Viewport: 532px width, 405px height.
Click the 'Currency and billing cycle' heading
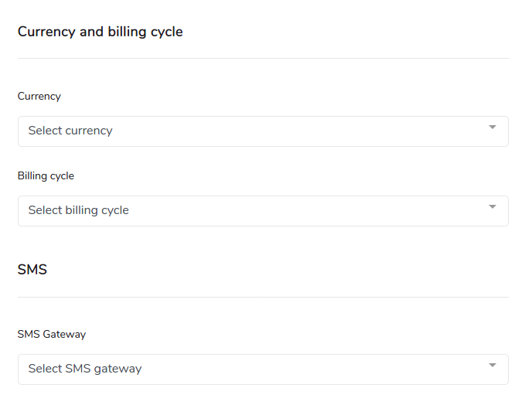101,32
